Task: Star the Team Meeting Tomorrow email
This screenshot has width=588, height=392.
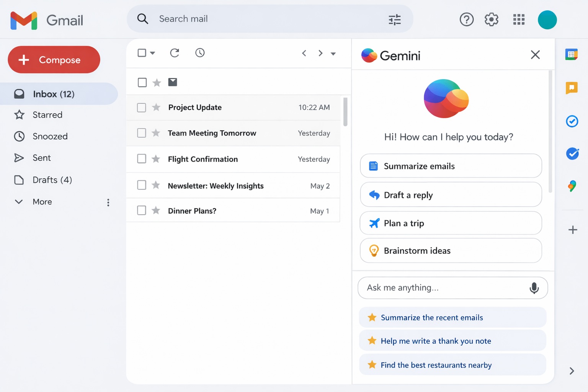Action: 156,133
